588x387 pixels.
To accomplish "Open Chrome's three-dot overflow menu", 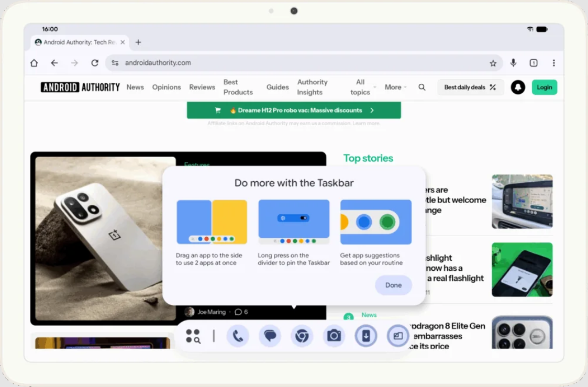I will click(554, 62).
